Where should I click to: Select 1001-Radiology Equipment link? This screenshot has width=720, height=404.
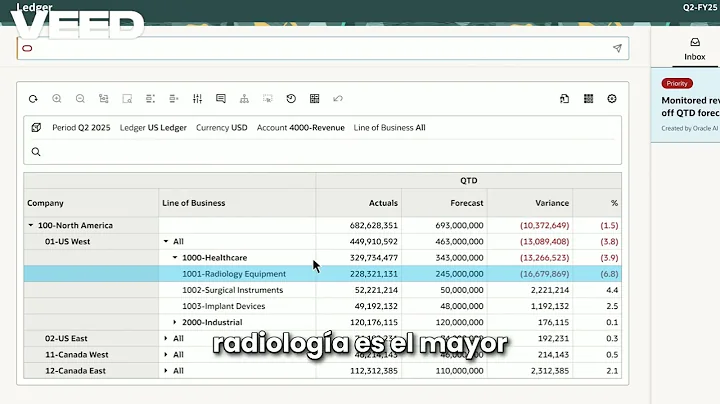coord(234,274)
